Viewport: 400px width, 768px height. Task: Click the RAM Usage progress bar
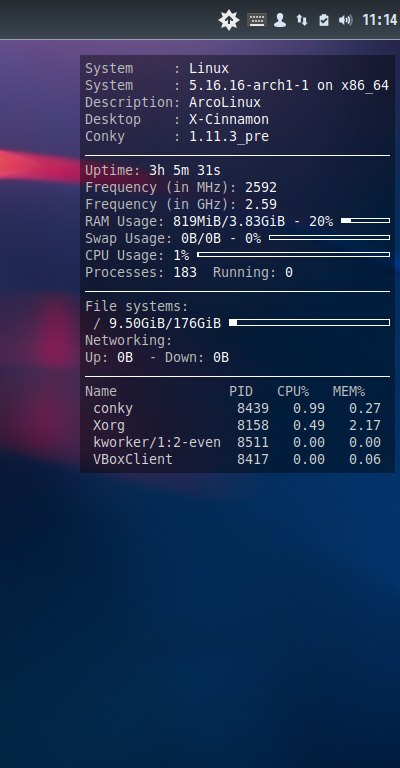click(x=365, y=221)
